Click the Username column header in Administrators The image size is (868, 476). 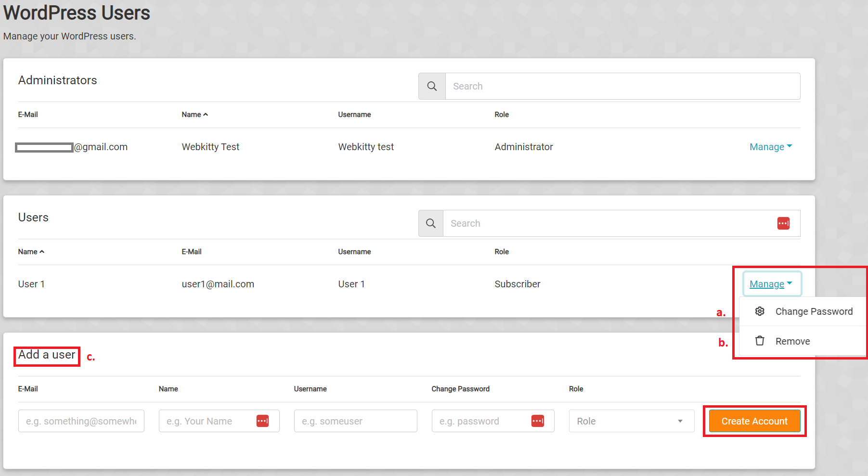[354, 115]
